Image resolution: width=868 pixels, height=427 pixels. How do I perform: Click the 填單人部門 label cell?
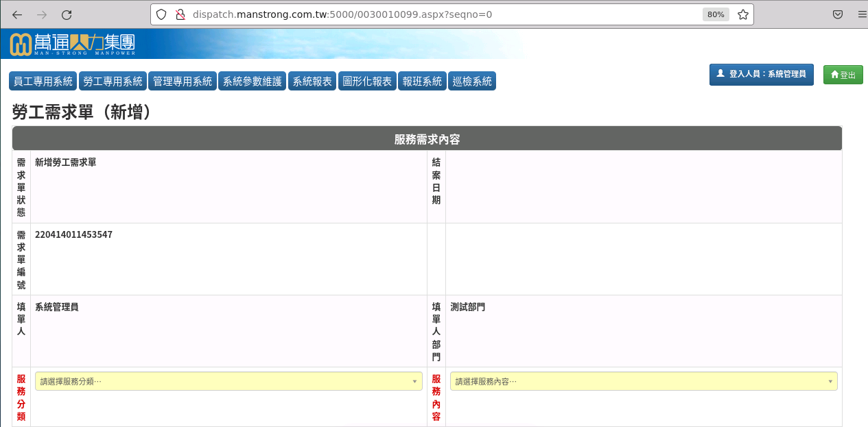[436, 331]
